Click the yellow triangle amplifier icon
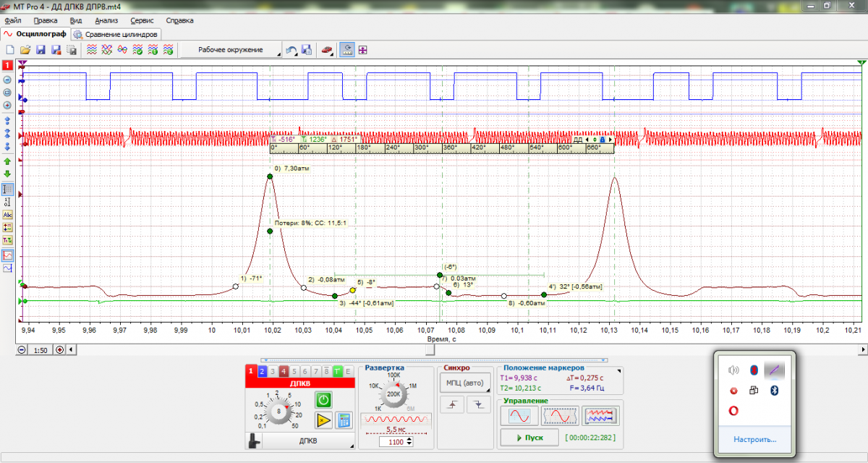Viewport: 868px width, 463px height. [323, 420]
